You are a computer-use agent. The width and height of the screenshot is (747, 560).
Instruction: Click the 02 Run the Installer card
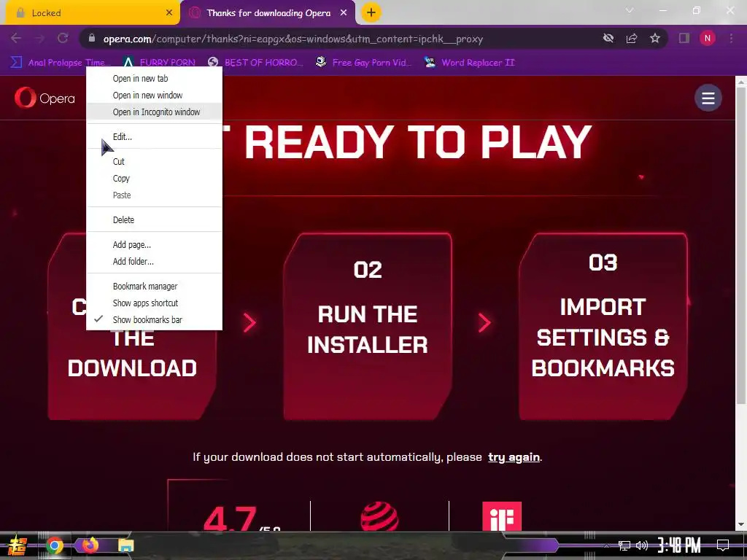coord(368,327)
